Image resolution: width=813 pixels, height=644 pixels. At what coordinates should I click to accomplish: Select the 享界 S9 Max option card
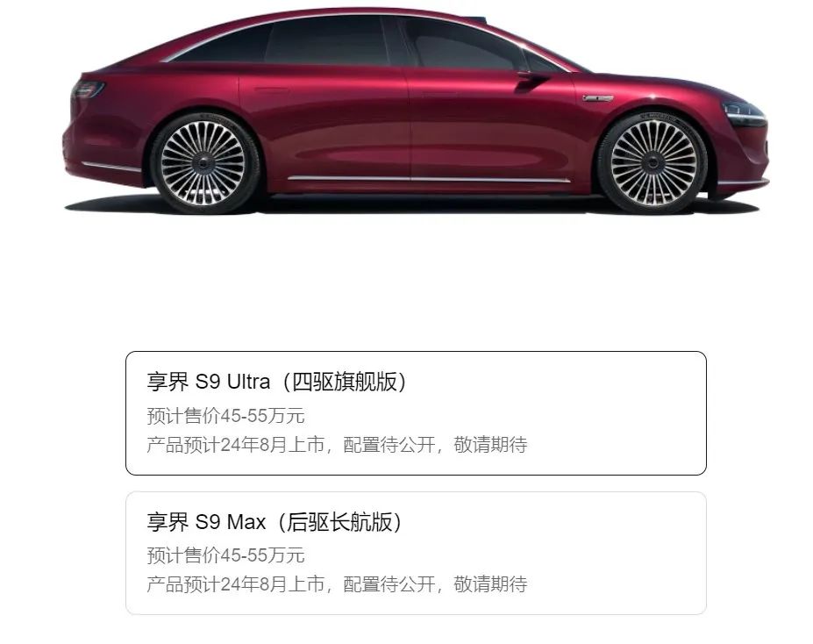pyautogui.click(x=416, y=553)
